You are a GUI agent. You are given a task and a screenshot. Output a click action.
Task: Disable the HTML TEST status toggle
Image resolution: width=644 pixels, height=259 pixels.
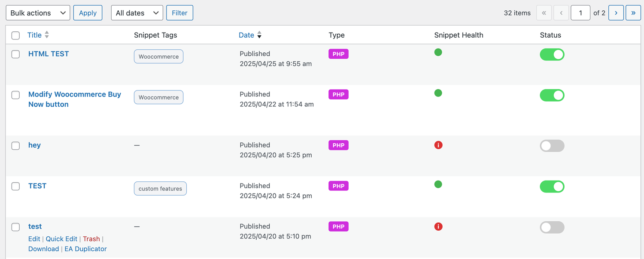[x=552, y=54]
